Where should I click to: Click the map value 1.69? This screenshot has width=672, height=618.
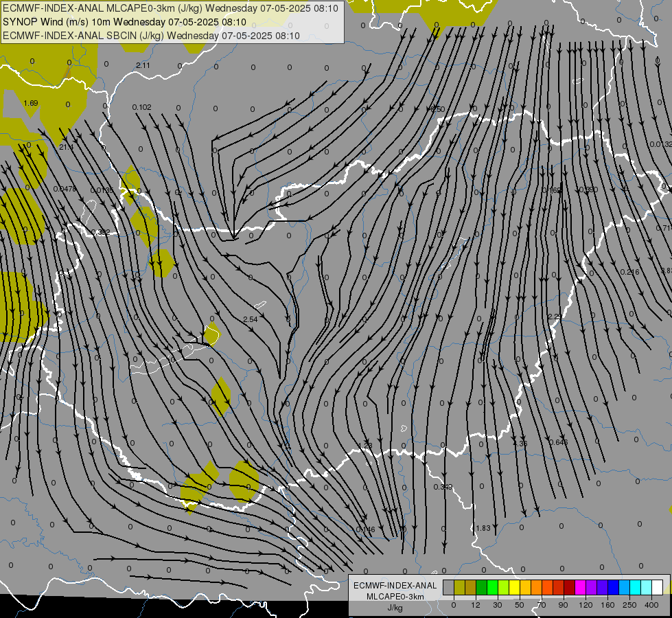click(x=31, y=103)
